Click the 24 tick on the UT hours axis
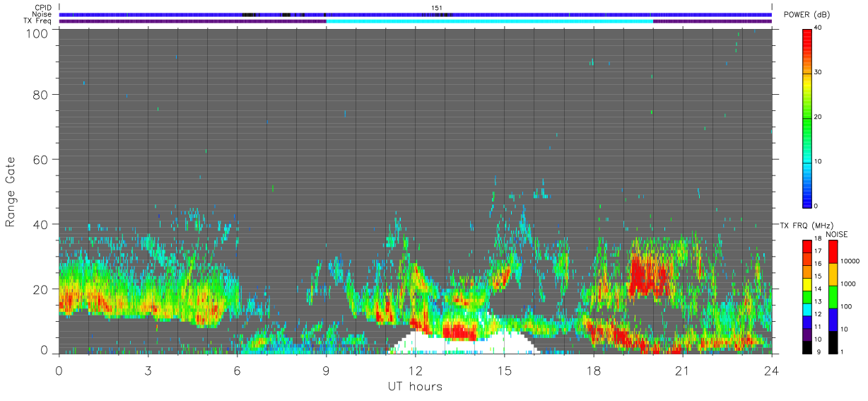The image size is (868, 401). (x=772, y=370)
